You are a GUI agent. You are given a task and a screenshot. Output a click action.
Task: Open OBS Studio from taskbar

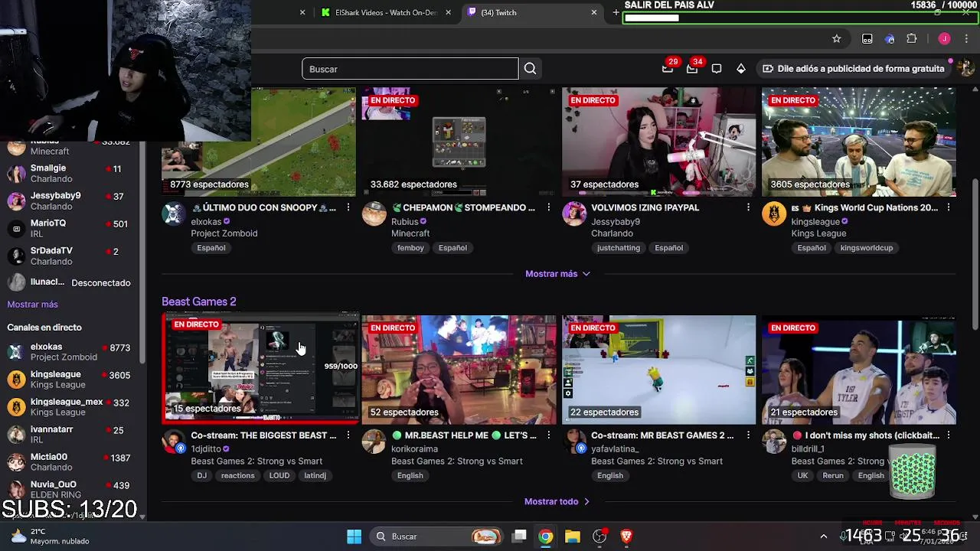(x=599, y=536)
